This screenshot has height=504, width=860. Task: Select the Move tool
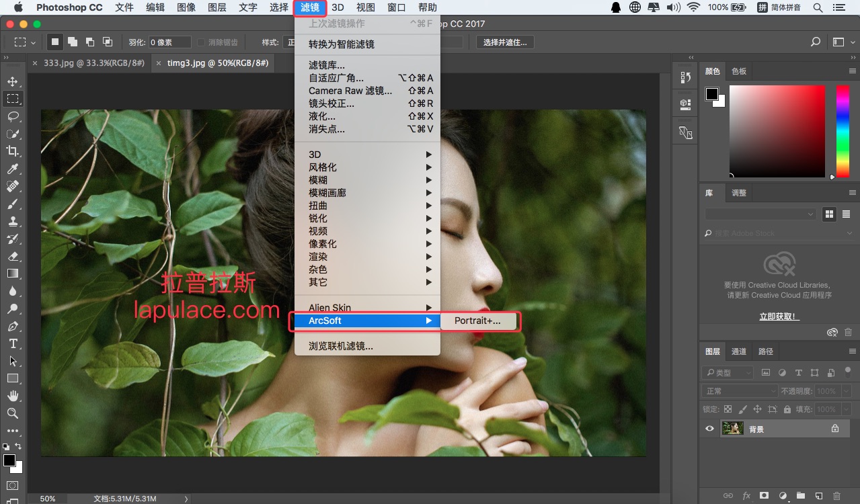(12, 81)
